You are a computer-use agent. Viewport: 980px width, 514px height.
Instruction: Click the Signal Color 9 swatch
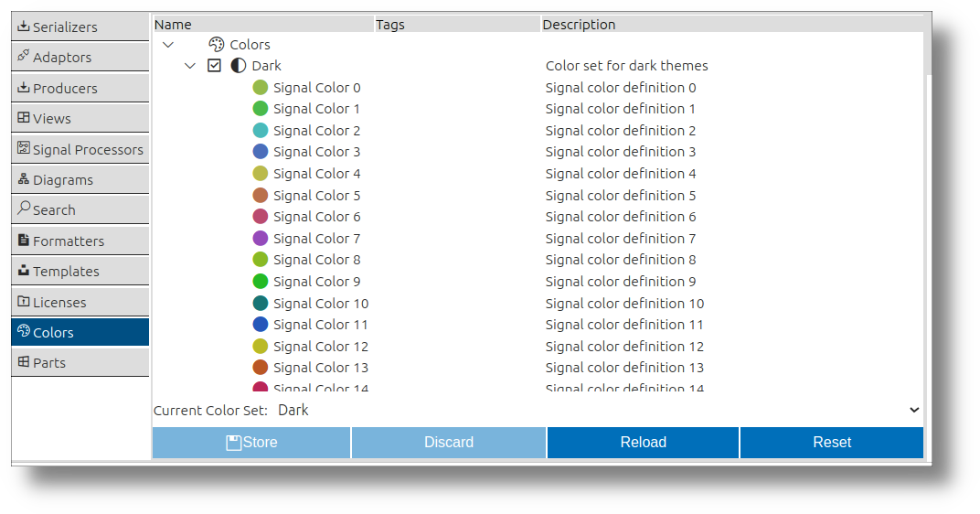point(261,282)
